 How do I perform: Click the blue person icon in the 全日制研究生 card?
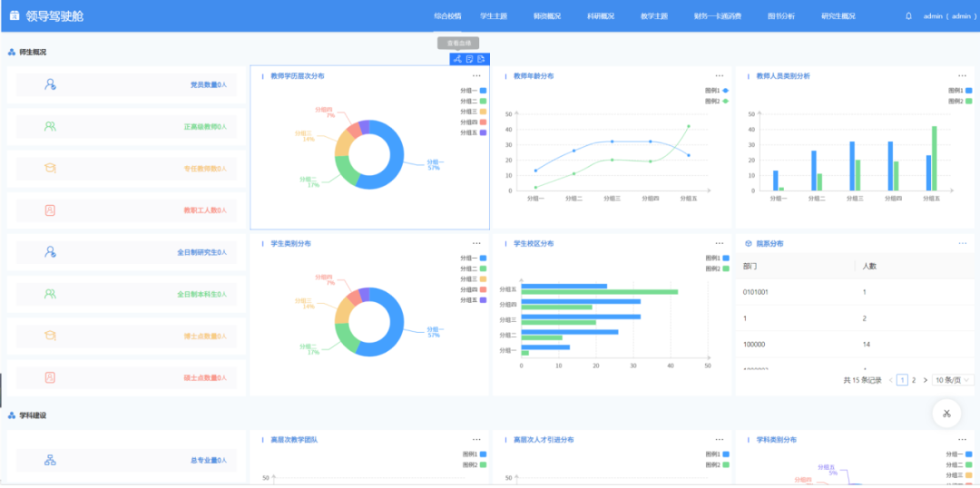[x=51, y=252]
